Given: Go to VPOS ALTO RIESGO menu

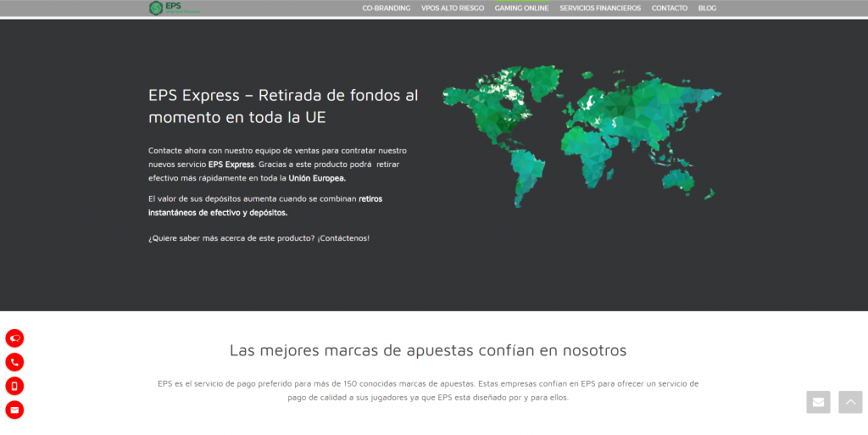Looking at the screenshot, I should pos(452,8).
